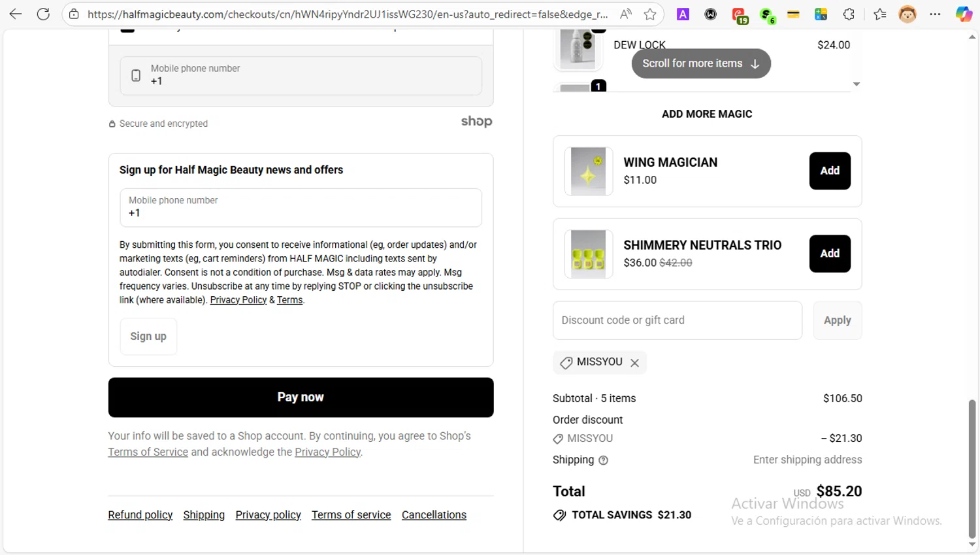View site information lock icon

[74, 14]
